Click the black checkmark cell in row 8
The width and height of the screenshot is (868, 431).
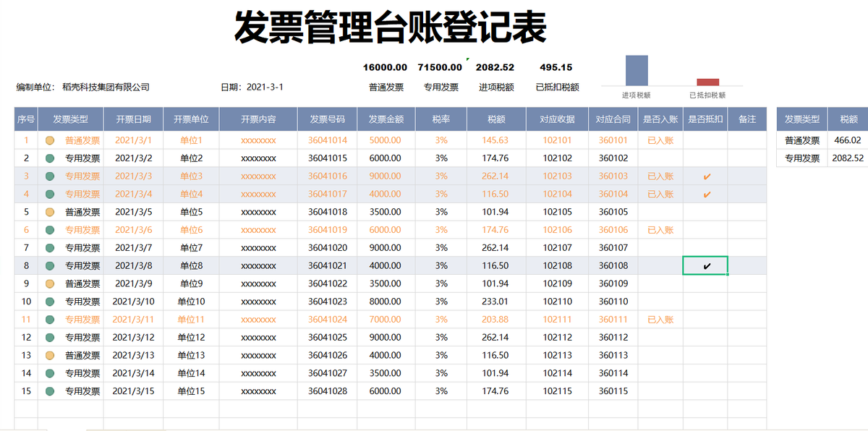(x=705, y=265)
